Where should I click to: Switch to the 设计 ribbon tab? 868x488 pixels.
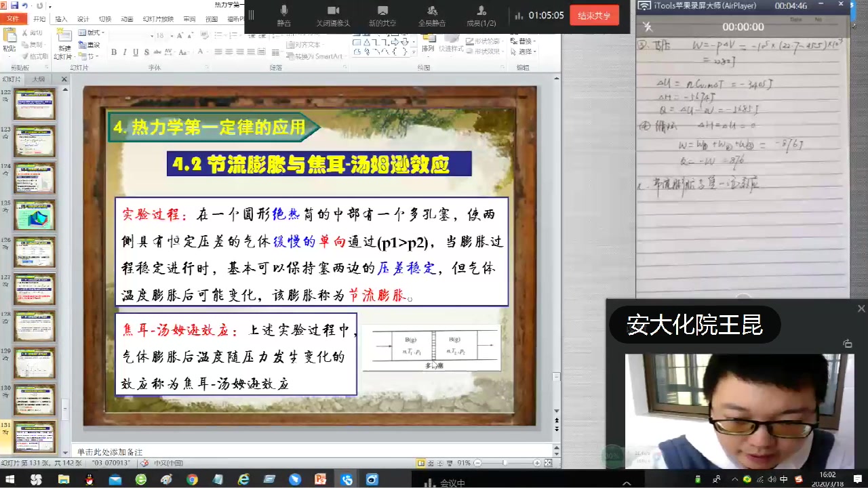(x=83, y=19)
